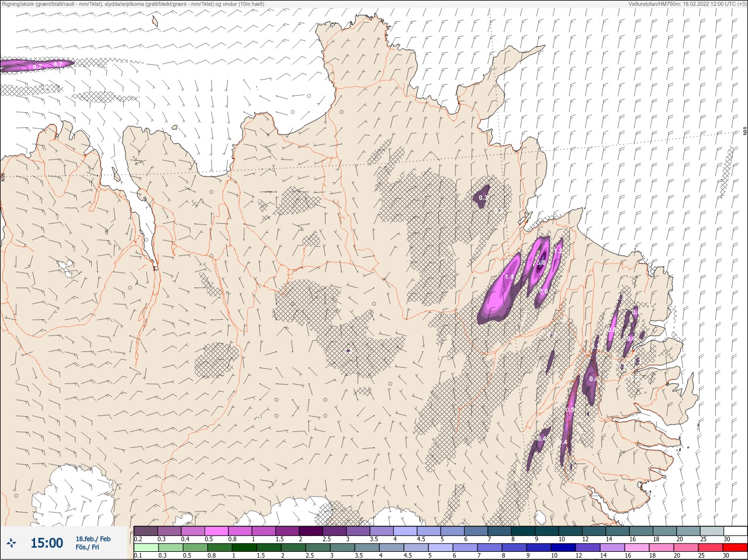Click the lower scale label 0.1
Viewport: 748px width, 560px height.
pos(138,556)
